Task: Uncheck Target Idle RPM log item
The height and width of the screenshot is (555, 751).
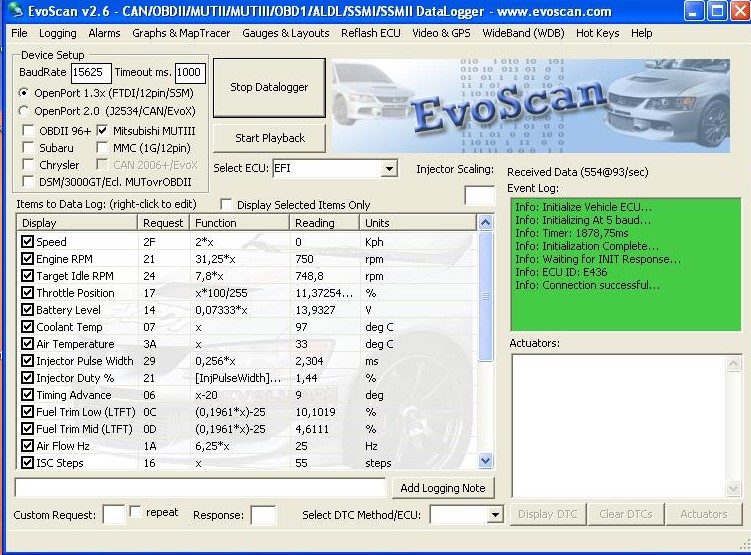Action: (x=27, y=275)
